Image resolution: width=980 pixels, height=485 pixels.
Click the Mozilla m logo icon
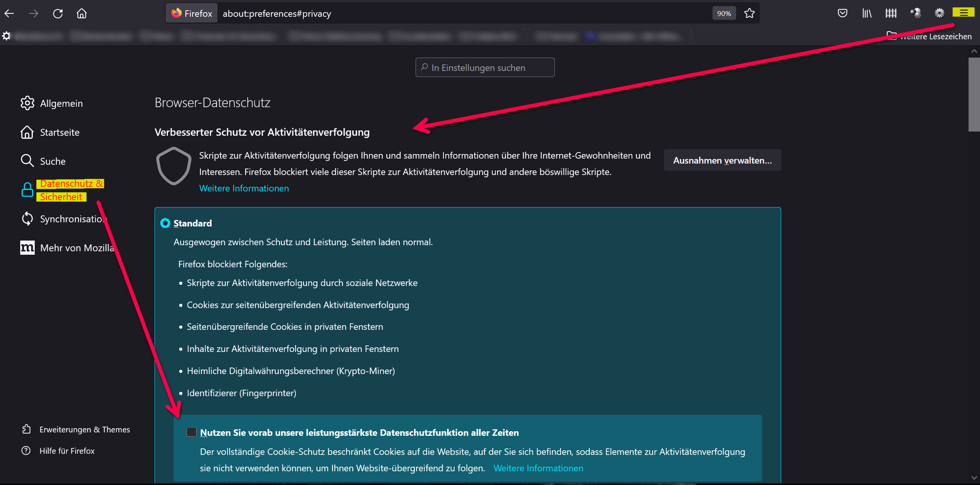click(x=27, y=248)
